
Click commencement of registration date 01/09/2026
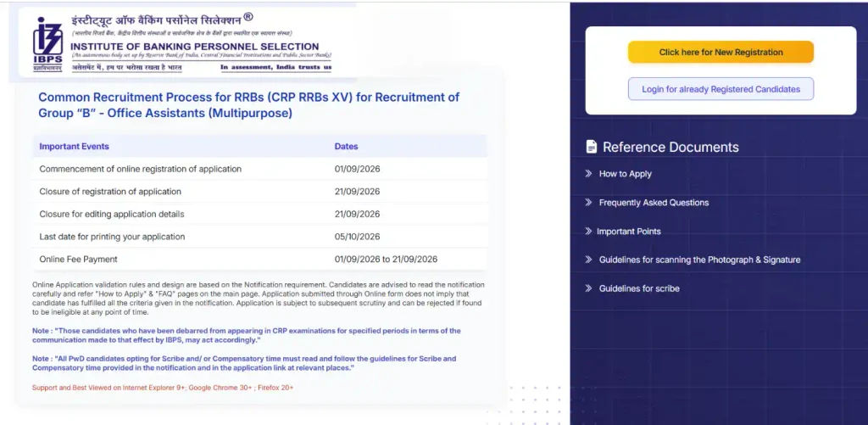click(357, 169)
